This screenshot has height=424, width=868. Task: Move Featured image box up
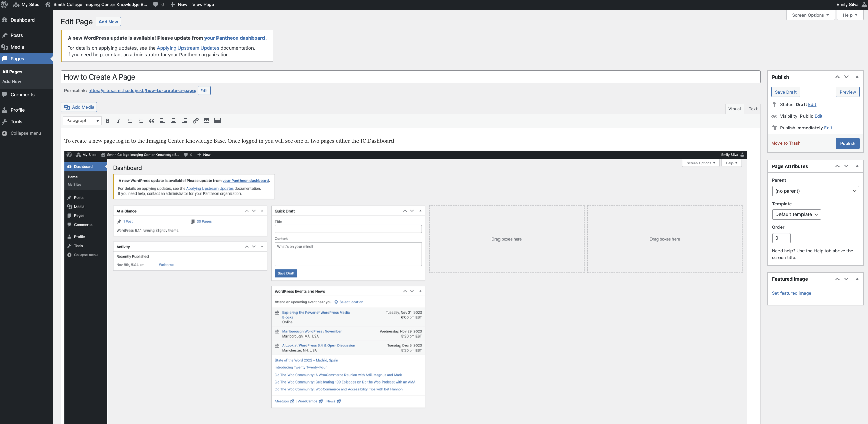[x=837, y=279]
